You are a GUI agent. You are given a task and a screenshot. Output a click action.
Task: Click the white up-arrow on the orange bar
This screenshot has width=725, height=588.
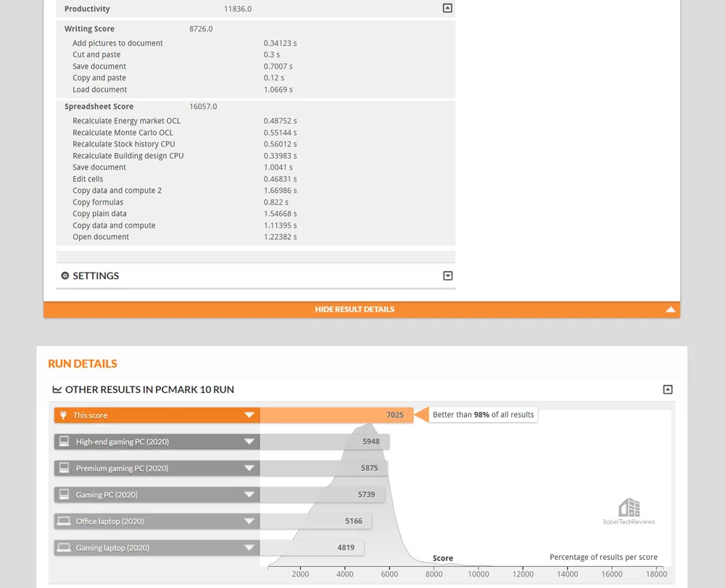671,310
